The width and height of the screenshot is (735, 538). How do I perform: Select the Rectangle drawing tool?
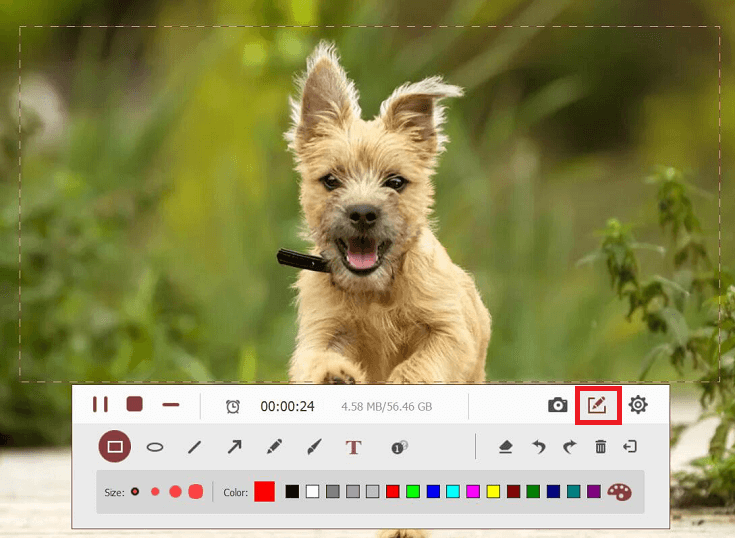(x=115, y=446)
